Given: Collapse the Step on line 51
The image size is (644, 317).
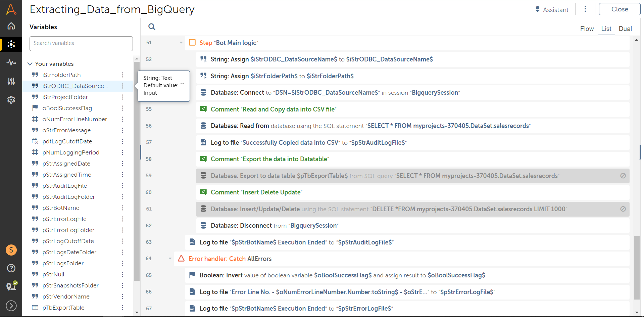Looking at the screenshot, I should [x=181, y=43].
